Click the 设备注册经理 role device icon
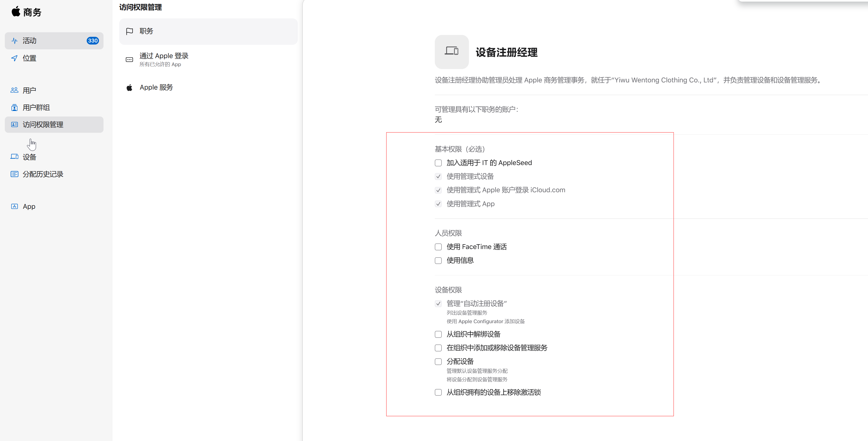 [x=452, y=52]
